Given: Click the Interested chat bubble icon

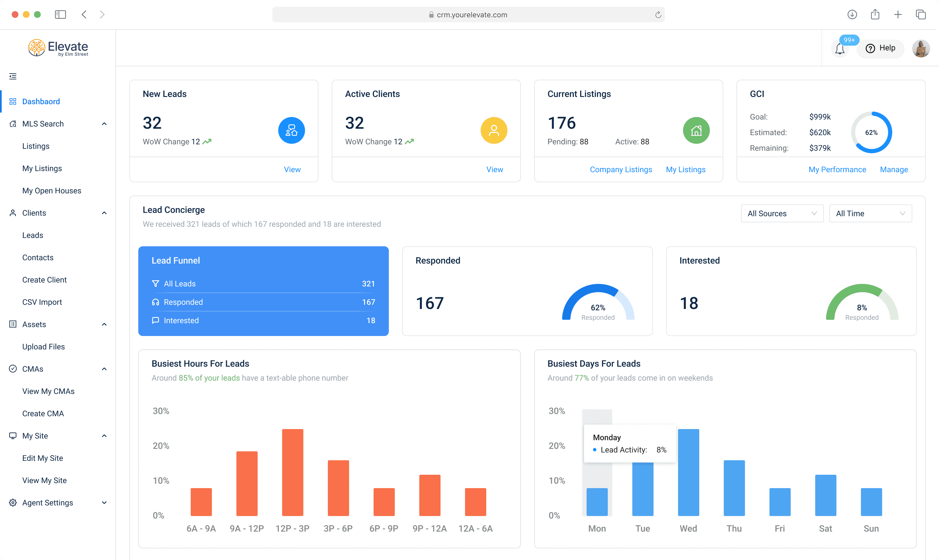Looking at the screenshot, I should coord(155,320).
